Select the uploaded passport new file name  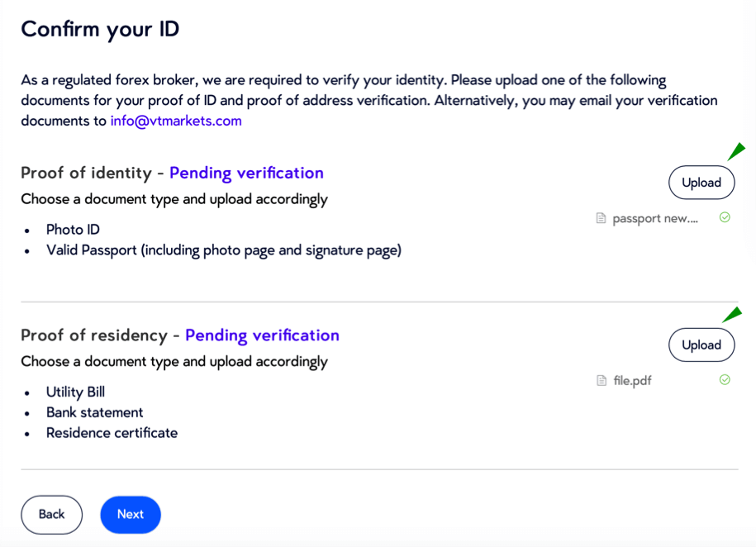[655, 219]
